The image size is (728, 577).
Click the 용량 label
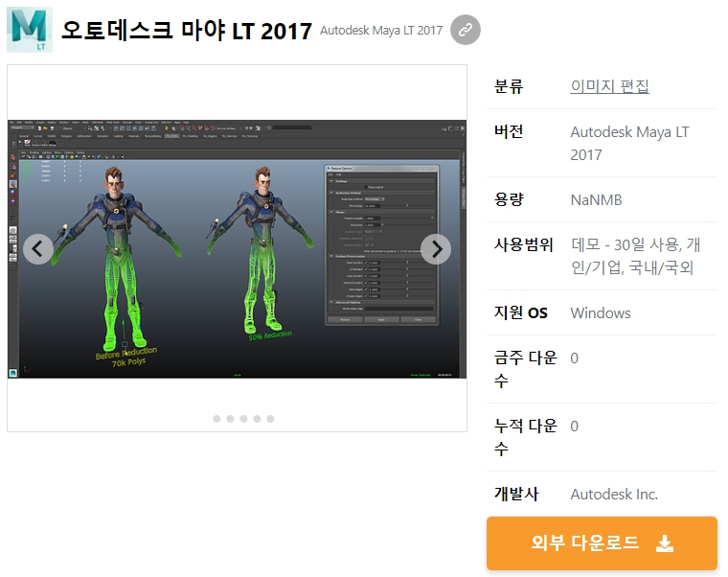pyautogui.click(x=509, y=199)
